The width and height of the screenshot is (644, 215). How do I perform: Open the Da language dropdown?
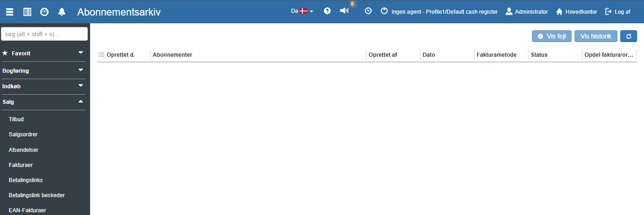click(x=302, y=11)
